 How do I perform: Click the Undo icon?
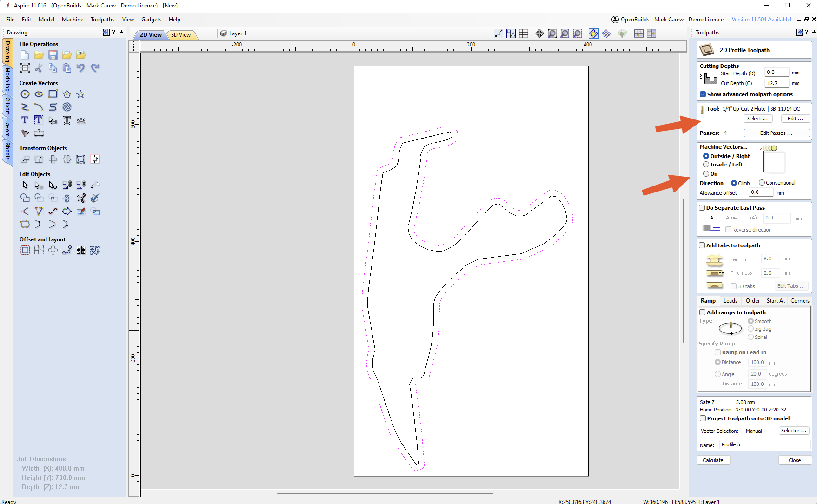click(81, 68)
